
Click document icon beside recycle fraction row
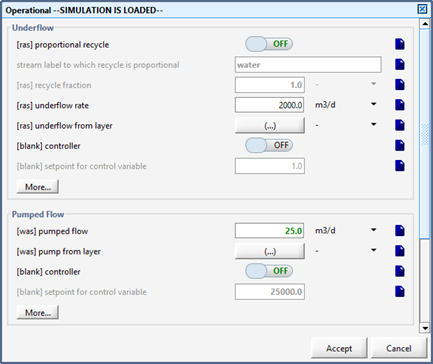[x=400, y=85]
